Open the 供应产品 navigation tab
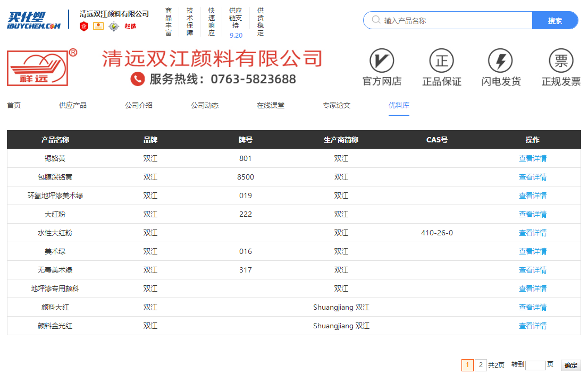The width and height of the screenshot is (588, 374). pos(73,105)
